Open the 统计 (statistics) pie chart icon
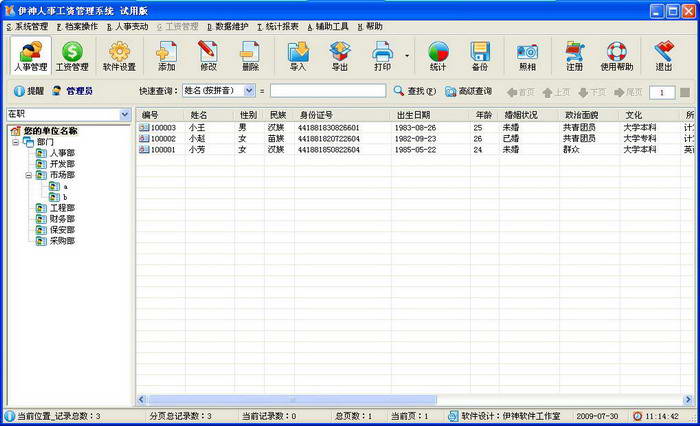Image resolution: width=700 pixels, height=426 pixels. [x=438, y=56]
